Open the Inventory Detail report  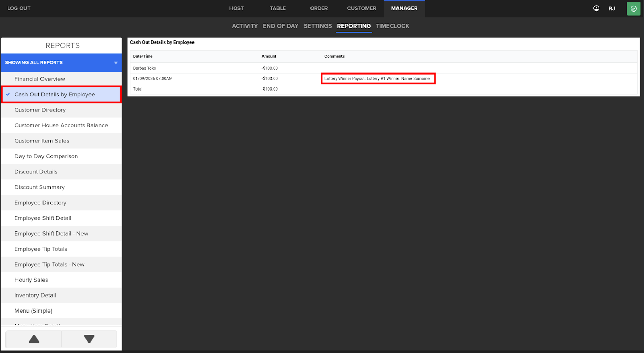click(35, 295)
